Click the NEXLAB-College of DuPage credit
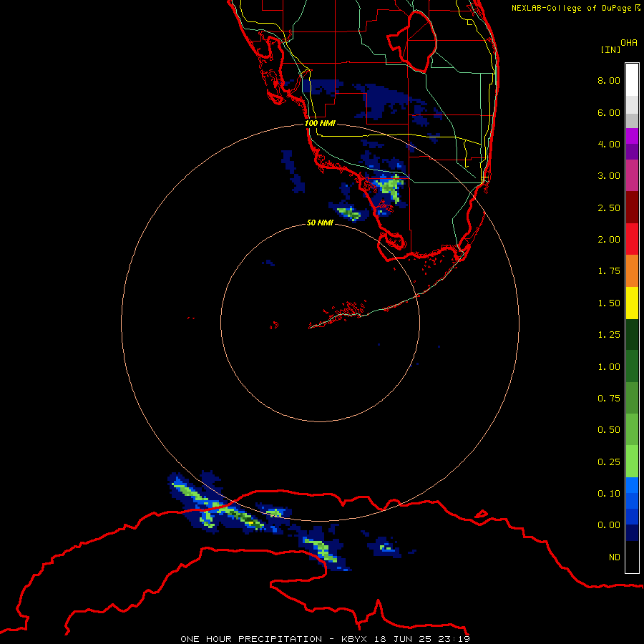644x644 pixels. pyautogui.click(x=571, y=8)
